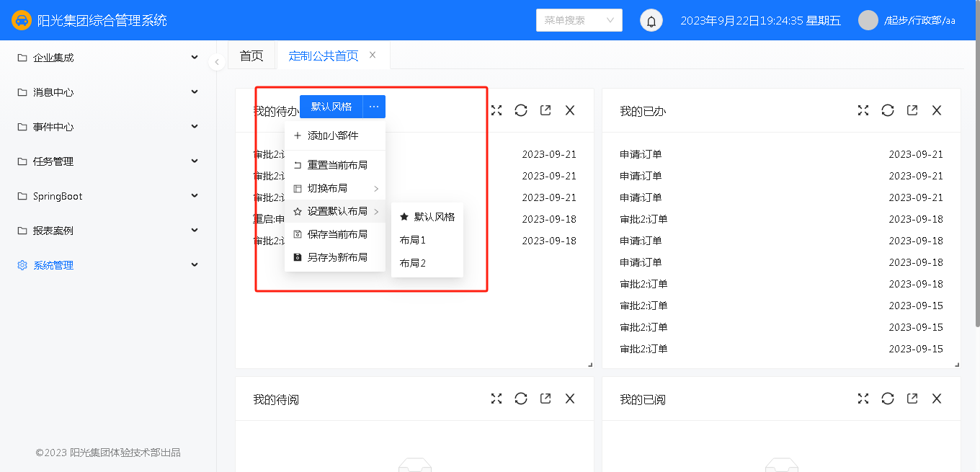Select 默认风格 starred layout in submenu
The height and width of the screenshot is (472, 980).
(x=427, y=217)
